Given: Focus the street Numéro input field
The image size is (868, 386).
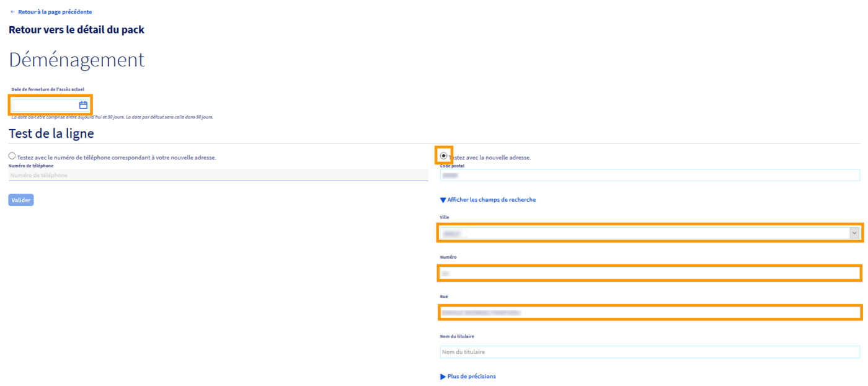Looking at the screenshot, I should point(650,273).
